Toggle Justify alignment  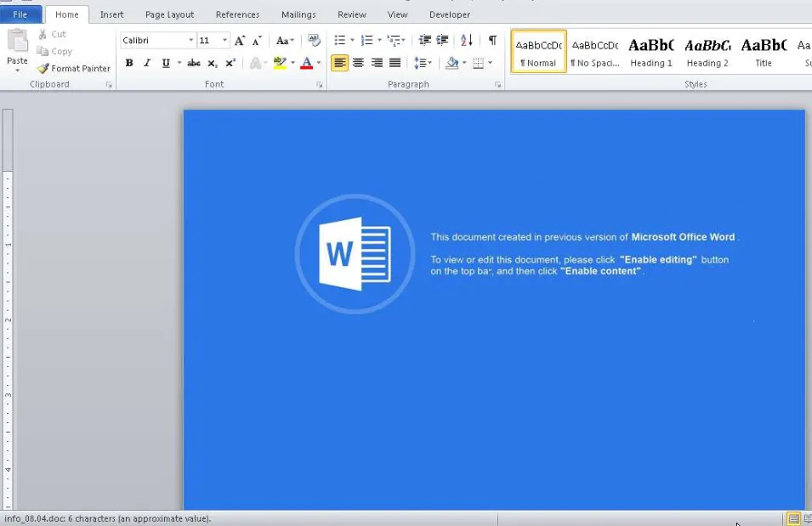395,63
